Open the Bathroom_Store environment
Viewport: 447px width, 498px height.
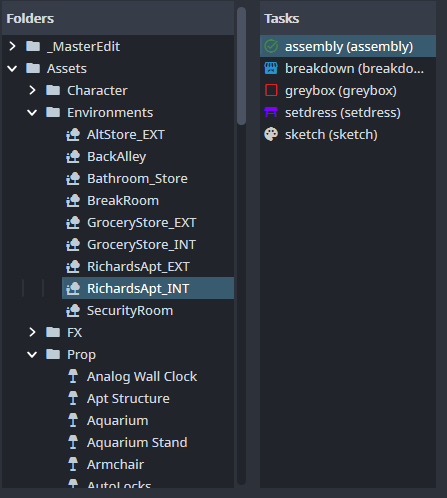tap(137, 179)
